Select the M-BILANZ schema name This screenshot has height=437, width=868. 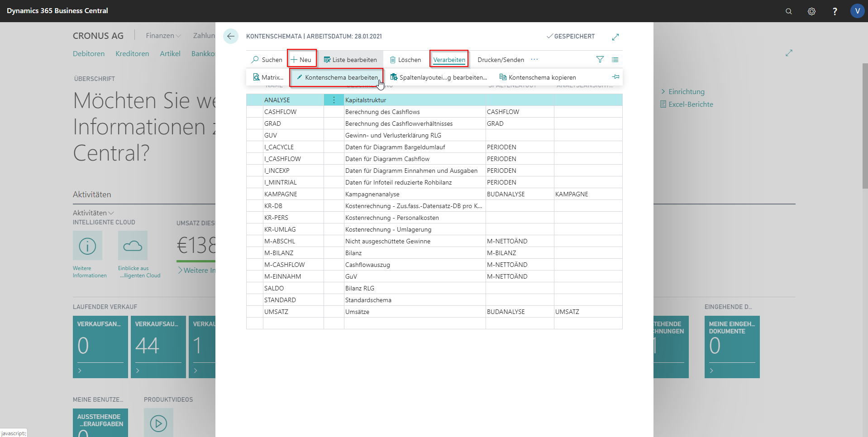tap(279, 253)
